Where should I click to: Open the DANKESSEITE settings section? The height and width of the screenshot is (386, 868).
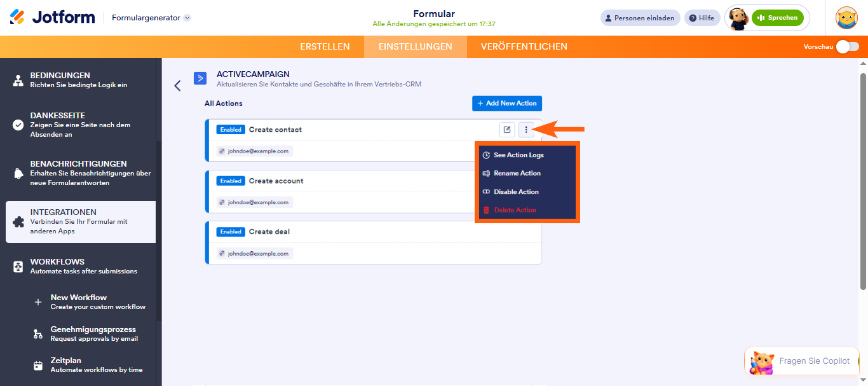(x=81, y=125)
